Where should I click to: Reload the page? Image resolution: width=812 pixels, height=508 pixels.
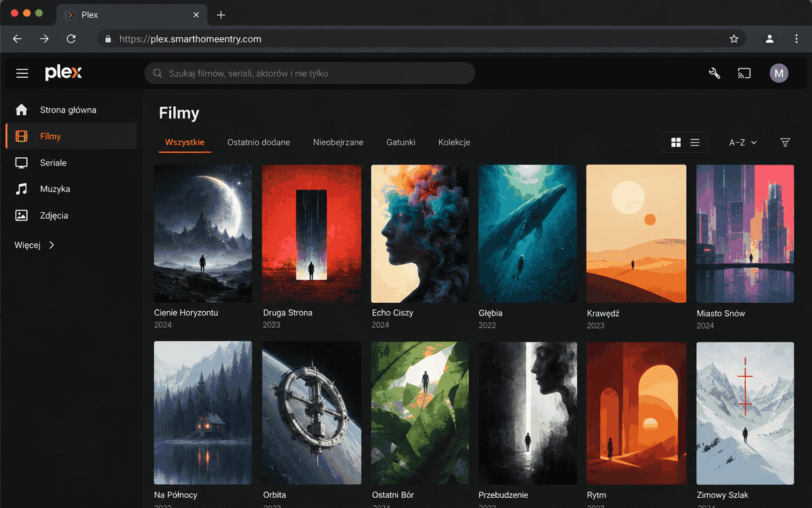(71, 39)
